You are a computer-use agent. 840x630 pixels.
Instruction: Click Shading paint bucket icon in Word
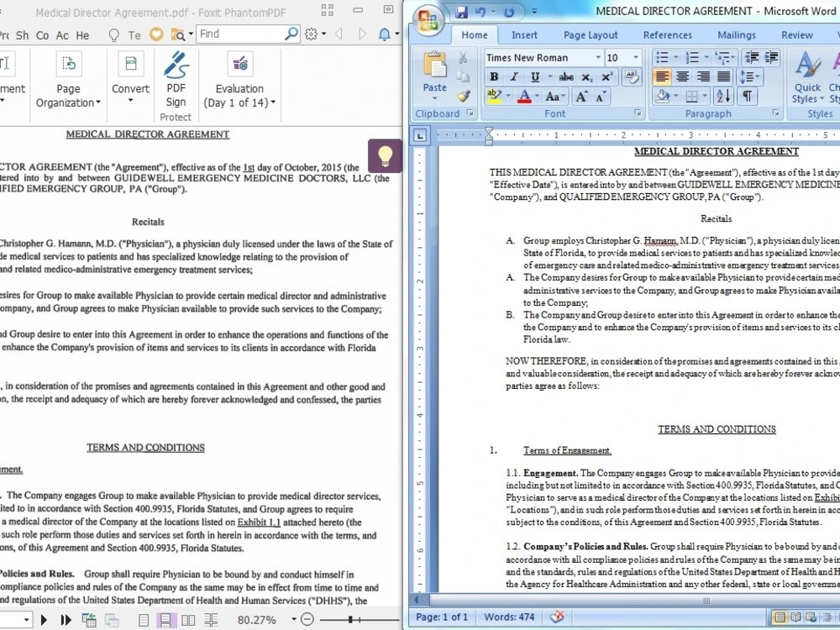pos(663,97)
